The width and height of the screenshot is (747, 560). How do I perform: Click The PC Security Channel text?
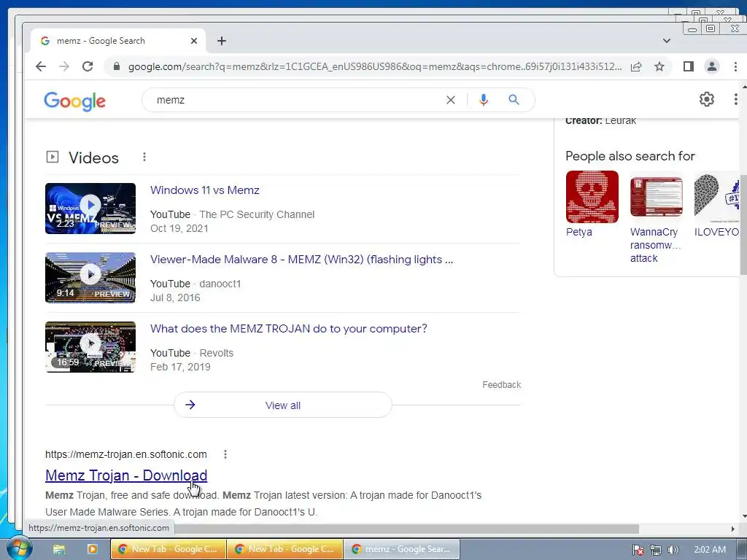(257, 215)
